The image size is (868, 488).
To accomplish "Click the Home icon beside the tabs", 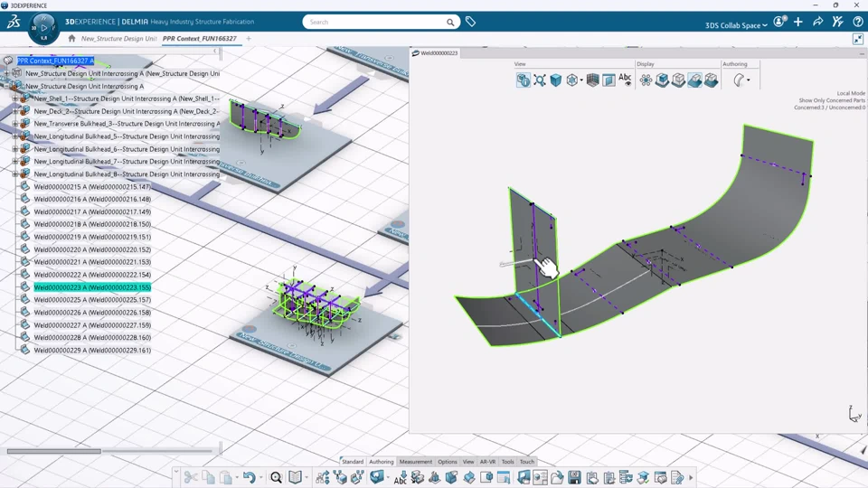I will [71, 38].
